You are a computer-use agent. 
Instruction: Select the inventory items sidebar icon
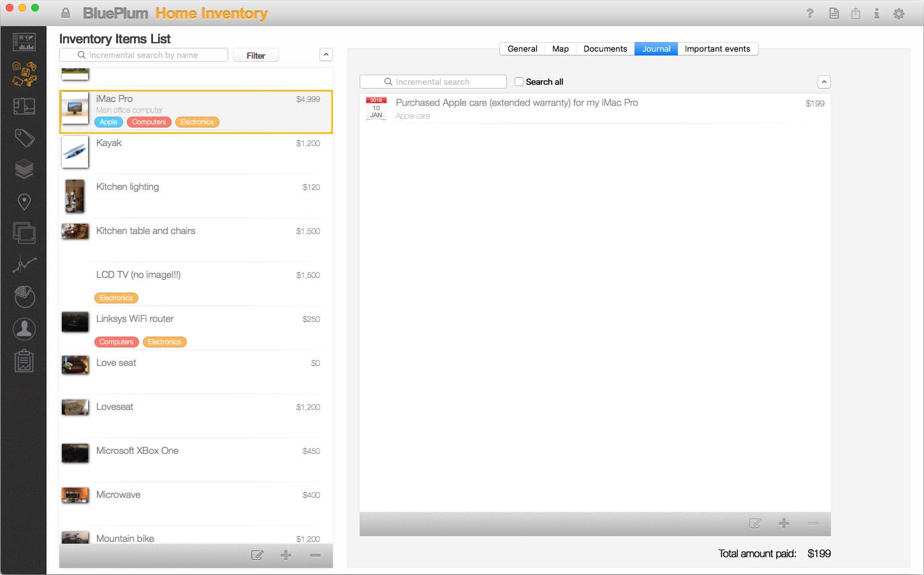[24, 74]
